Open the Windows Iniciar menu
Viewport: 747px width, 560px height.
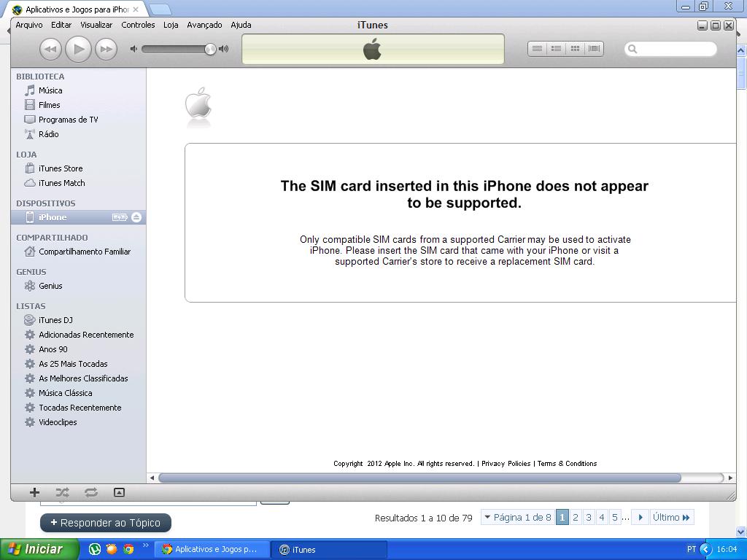[39, 549]
